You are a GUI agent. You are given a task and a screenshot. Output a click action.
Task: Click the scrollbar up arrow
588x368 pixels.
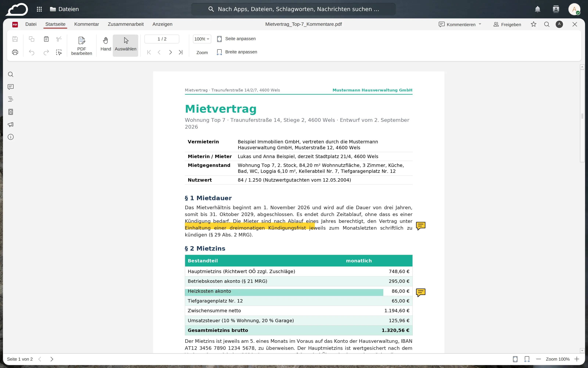pos(582,67)
